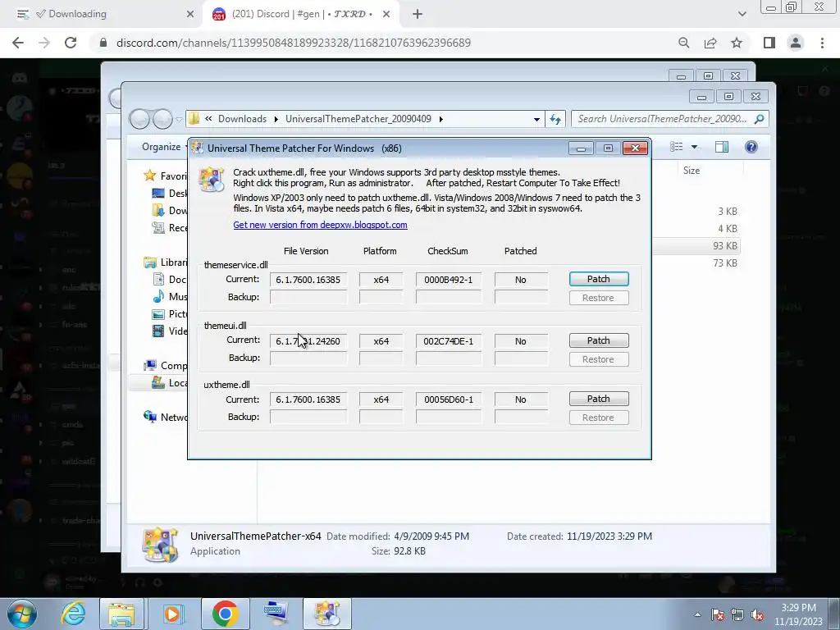The height and width of the screenshot is (630, 840).
Task: Click themeui.dll checksum value 002C74DE-1
Action: [x=449, y=341]
